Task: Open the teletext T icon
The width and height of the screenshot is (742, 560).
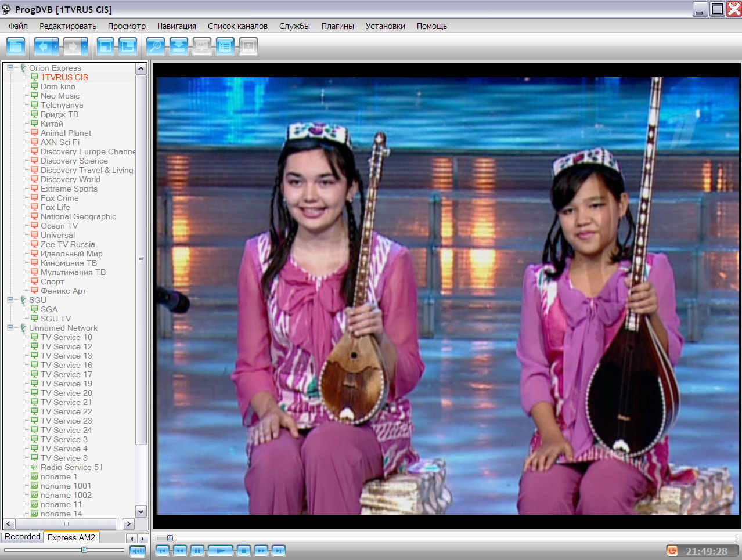Action: point(248,46)
